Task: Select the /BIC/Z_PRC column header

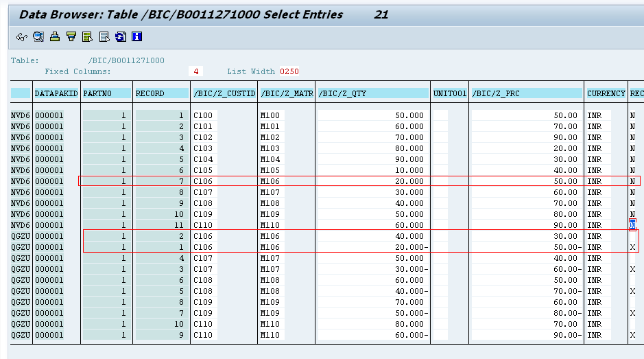Action: click(x=527, y=93)
